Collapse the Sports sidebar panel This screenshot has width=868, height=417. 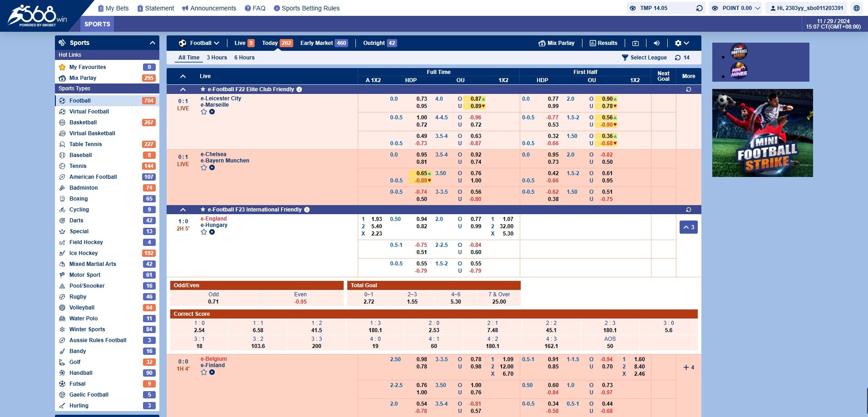pyautogui.click(x=153, y=43)
